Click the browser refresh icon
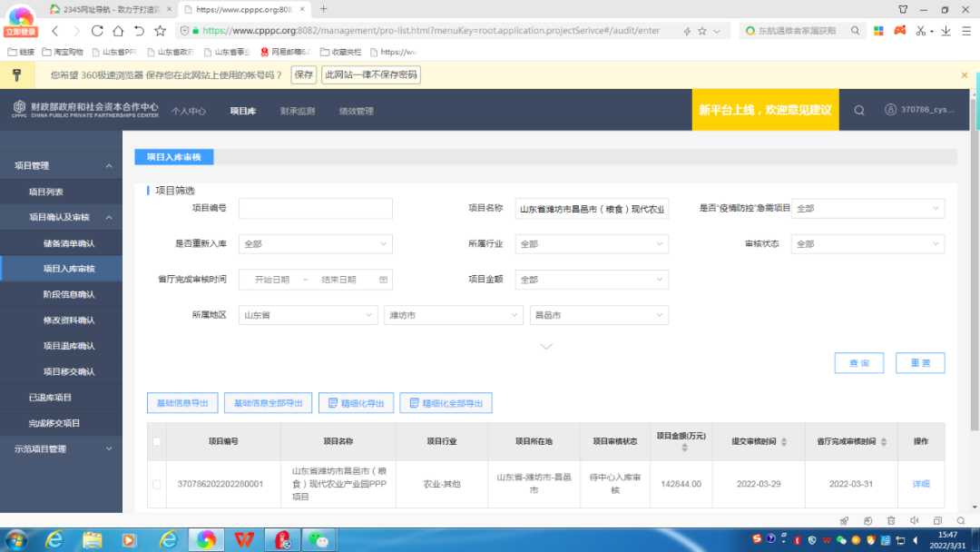Image resolution: width=980 pixels, height=552 pixels. coord(97,31)
